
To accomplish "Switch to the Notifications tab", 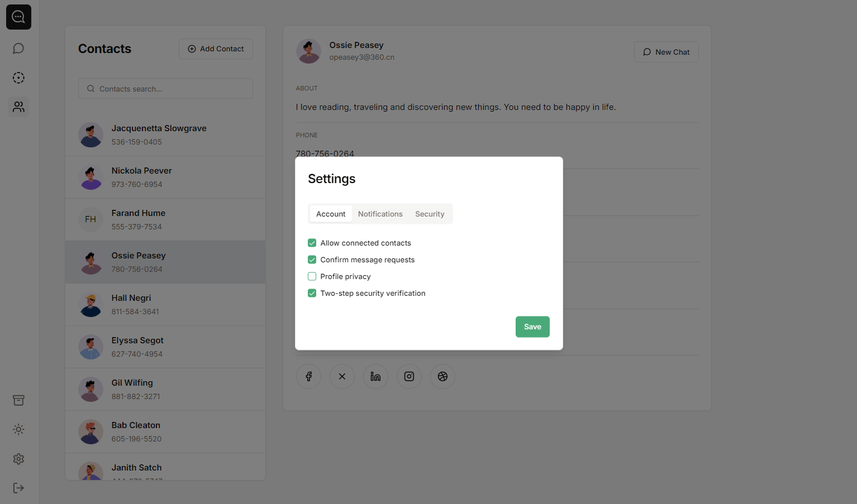I will (380, 214).
